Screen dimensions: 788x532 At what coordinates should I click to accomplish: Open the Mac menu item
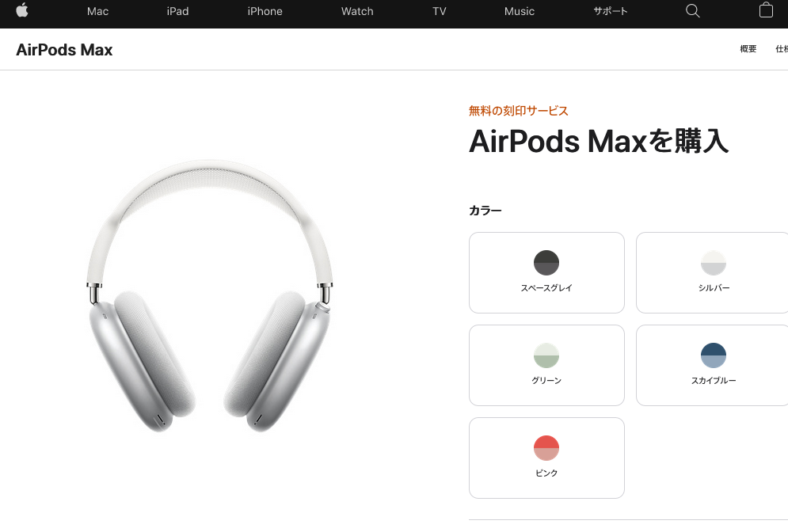click(97, 11)
